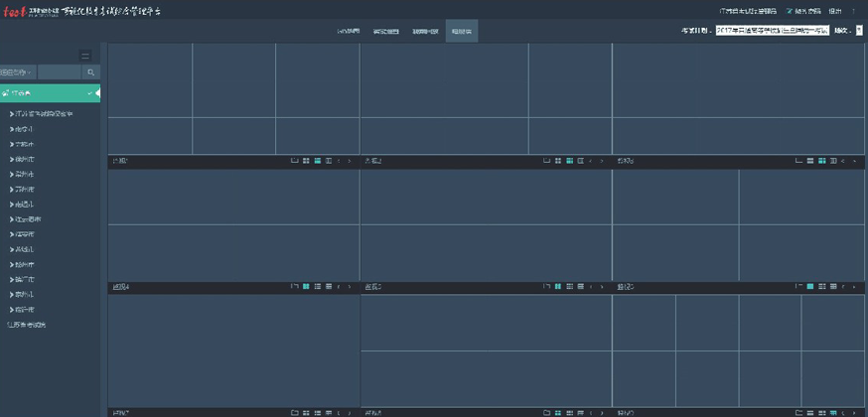Click the 退出 logout link
Image resolution: width=868 pixels, height=417 pixels.
(x=835, y=11)
